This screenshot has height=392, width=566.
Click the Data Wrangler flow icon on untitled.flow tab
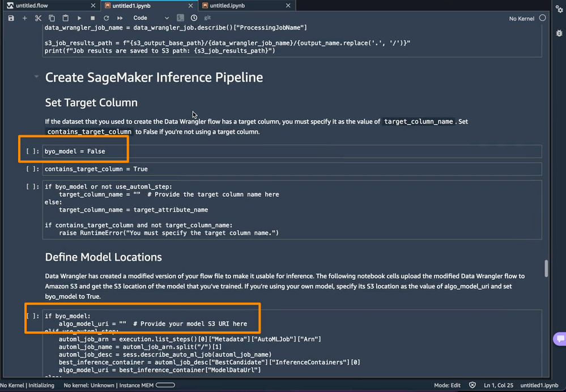point(10,6)
